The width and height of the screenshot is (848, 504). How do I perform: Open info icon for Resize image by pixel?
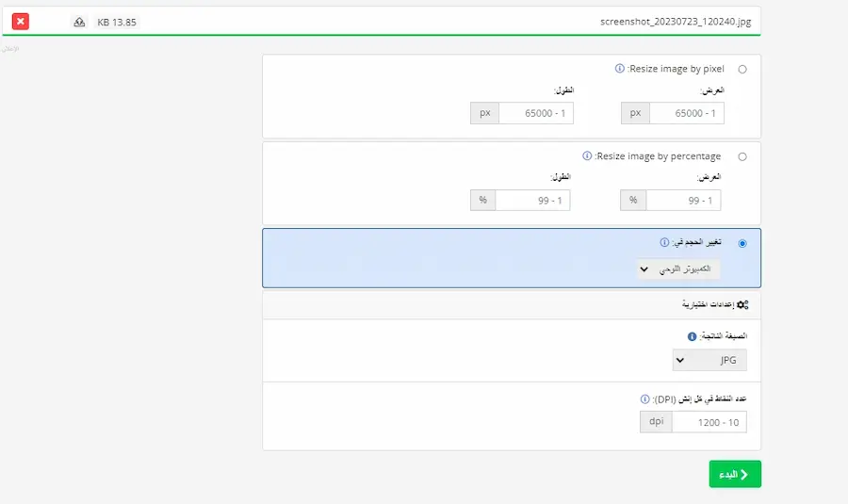[620, 68]
